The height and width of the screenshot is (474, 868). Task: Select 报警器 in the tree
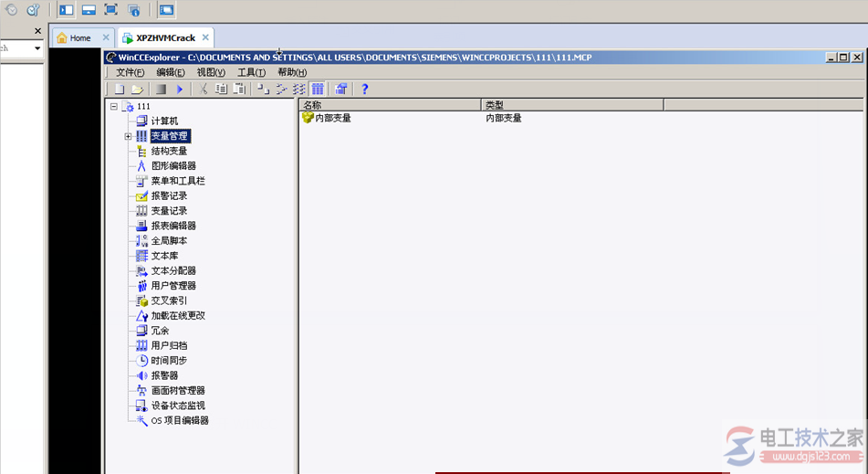coord(164,374)
